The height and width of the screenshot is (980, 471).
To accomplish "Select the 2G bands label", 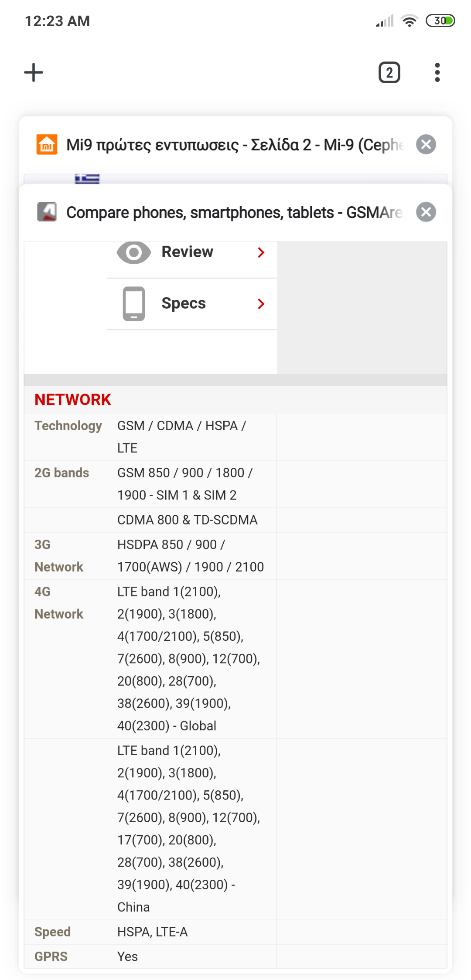I will pos(61,473).
